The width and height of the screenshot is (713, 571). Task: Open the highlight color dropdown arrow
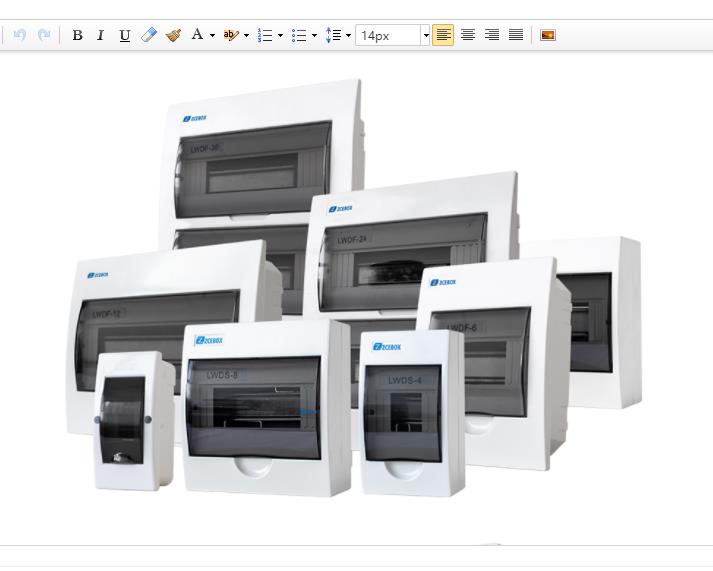coord(246,35)
